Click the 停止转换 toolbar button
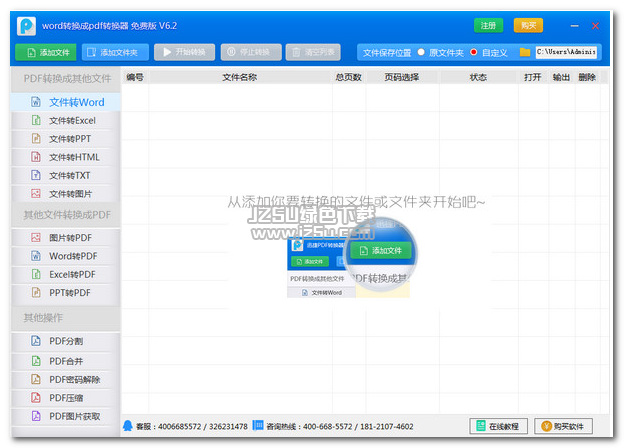 pos(251,52)
